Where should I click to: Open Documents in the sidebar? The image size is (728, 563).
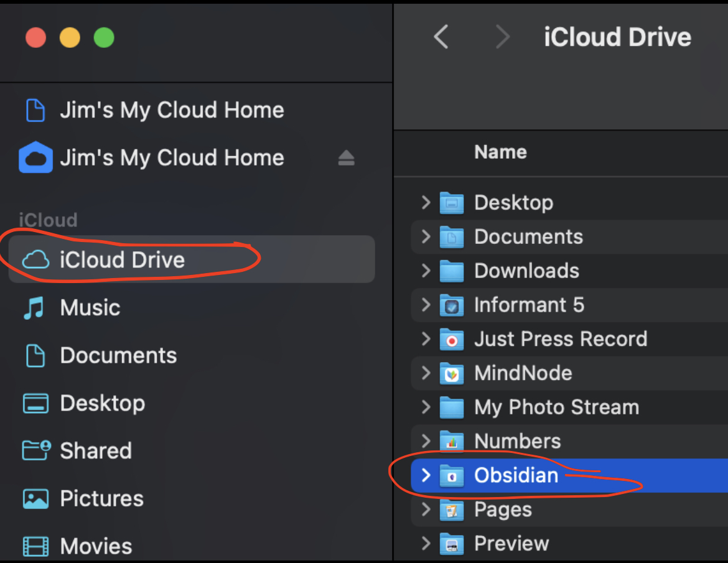(118, 356)
